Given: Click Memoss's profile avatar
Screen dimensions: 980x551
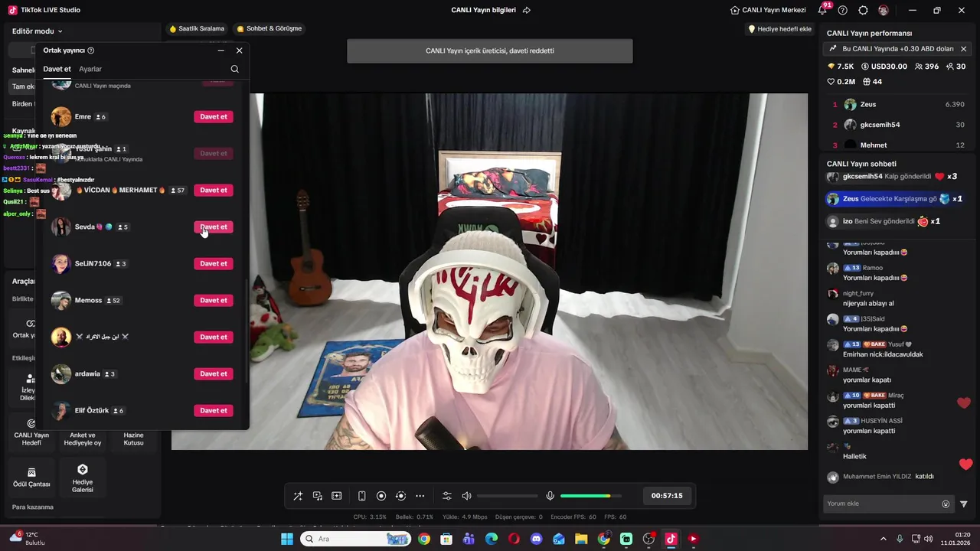Looking at the screenshot, I should coord(61,300).
